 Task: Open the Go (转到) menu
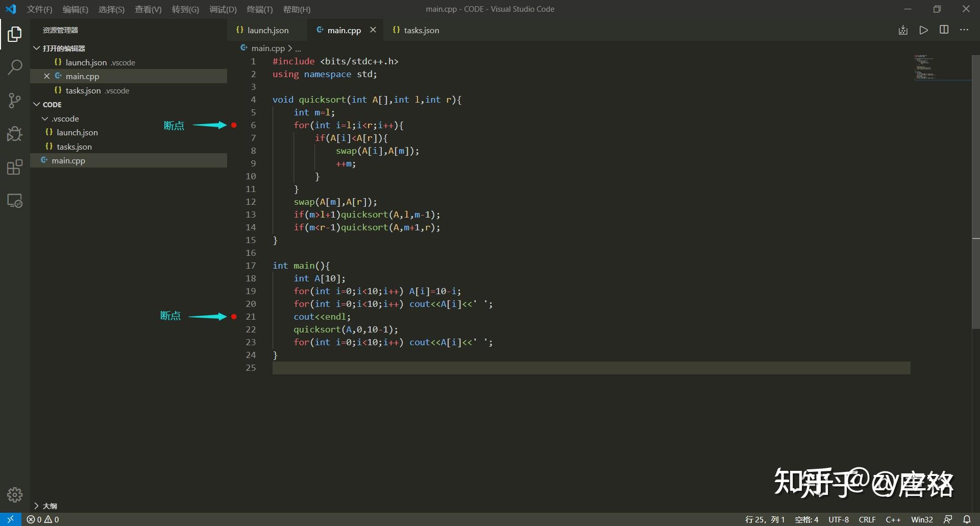[x=185, y=9]
